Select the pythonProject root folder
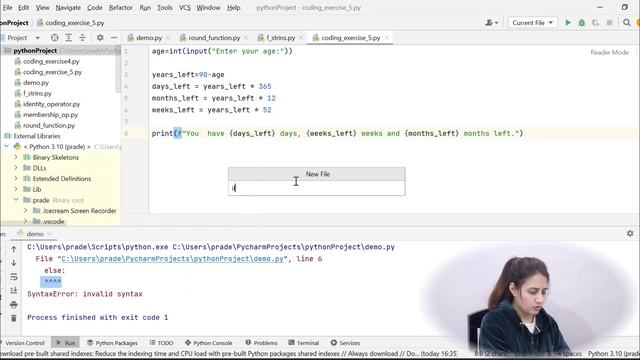Screen dimensions: 640x360 35,51
